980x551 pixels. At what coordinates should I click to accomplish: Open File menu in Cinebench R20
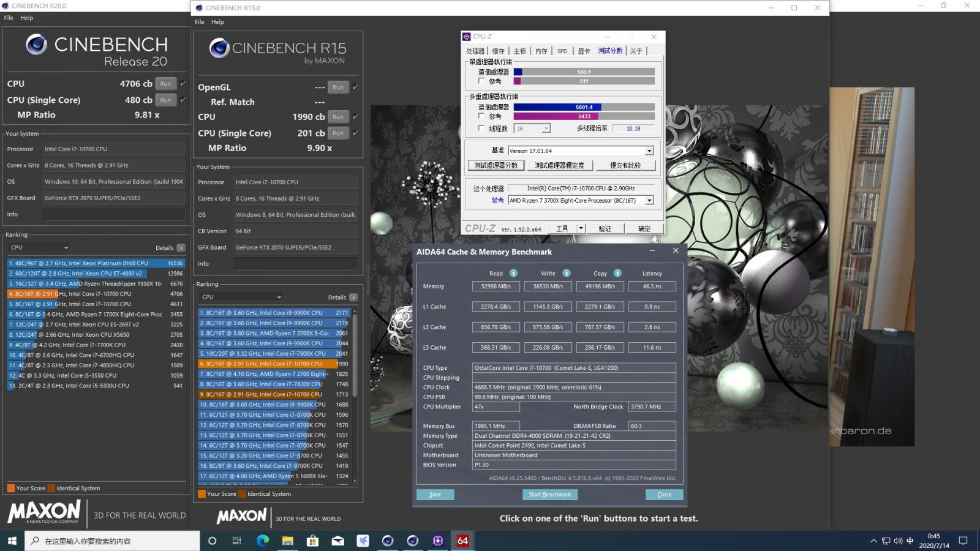point(9,18)
